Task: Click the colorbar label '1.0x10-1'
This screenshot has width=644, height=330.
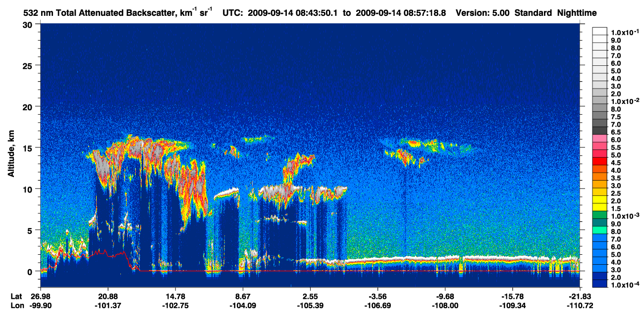Action: [x=624, y=32]
